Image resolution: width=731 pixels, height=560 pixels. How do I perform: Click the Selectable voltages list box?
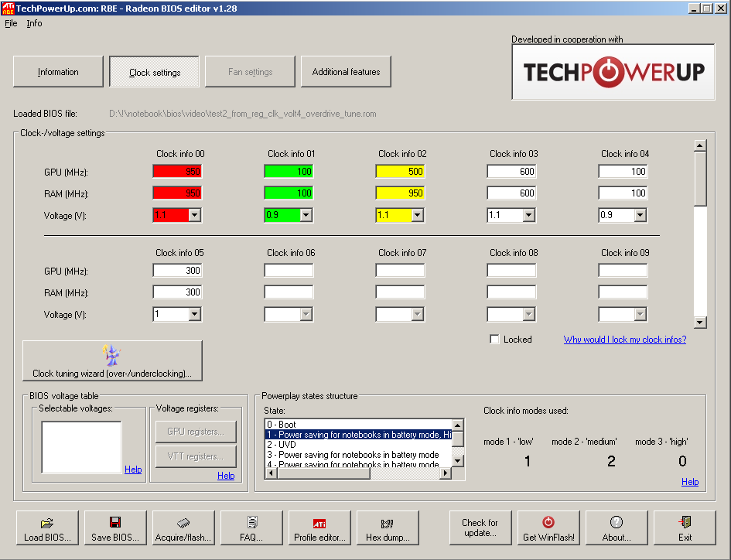81,447
